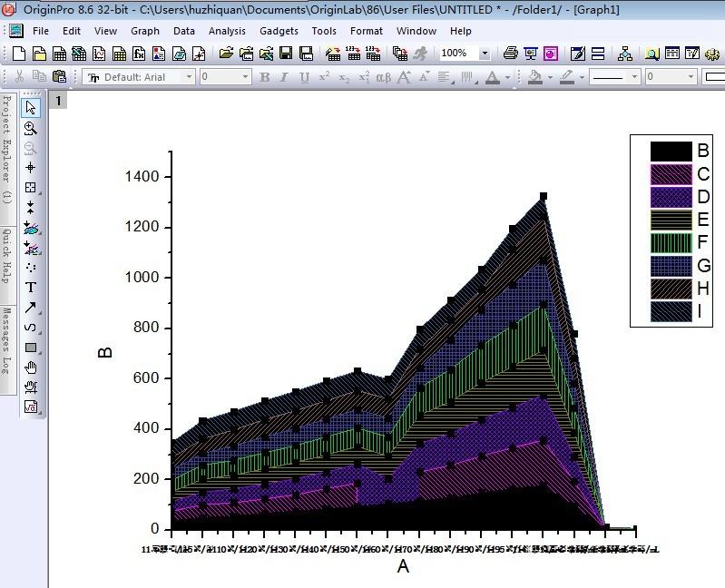Screen dimensions: 725x588
Task: Open the Graph menu
Action: pos(145,31)
